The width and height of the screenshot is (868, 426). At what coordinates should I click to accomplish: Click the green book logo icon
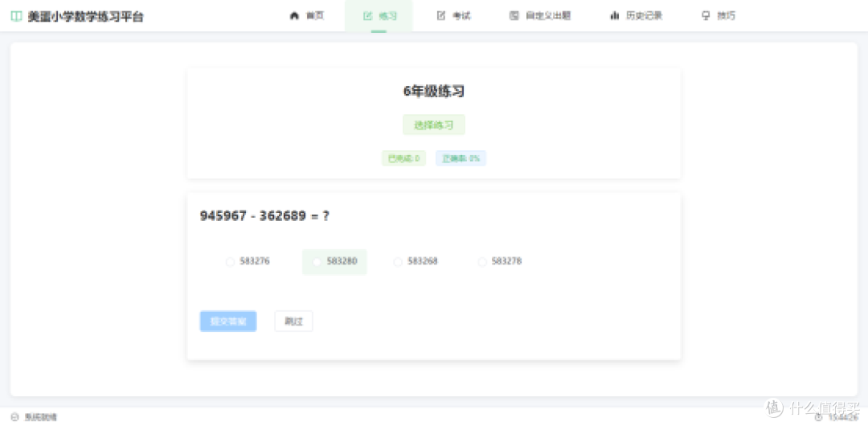pos(17,16)
